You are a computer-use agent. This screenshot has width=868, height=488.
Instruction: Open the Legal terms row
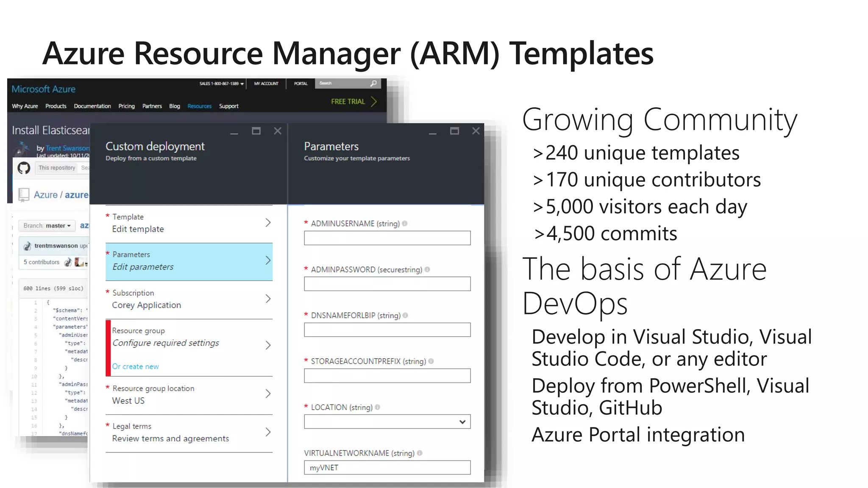(189, 433)
